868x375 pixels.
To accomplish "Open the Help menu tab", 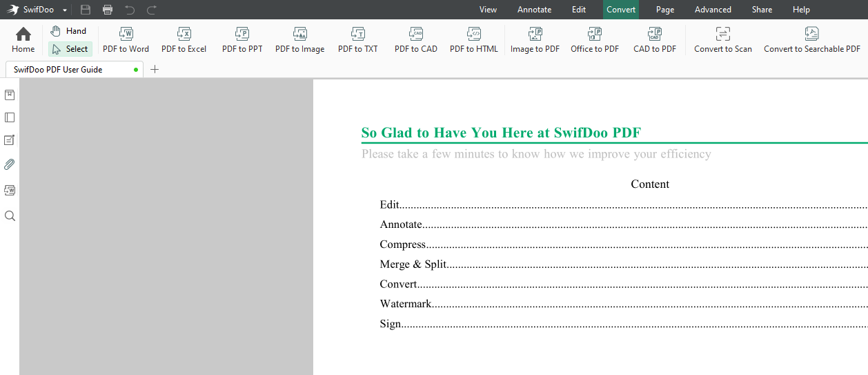I will [801, 10].
